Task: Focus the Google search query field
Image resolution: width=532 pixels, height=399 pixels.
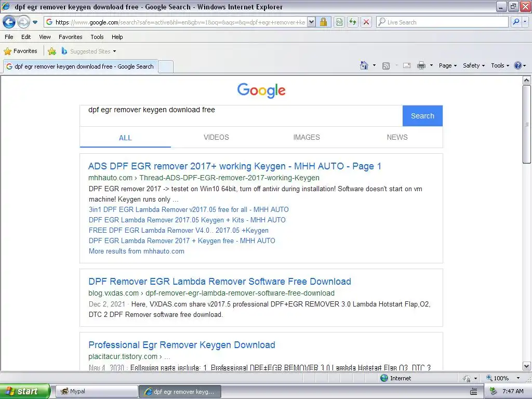Action: 241,116
